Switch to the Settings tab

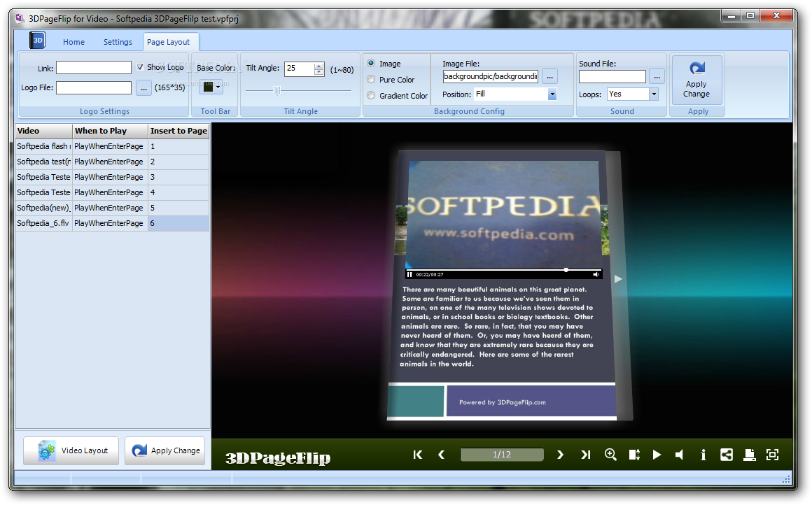point(118,42)
